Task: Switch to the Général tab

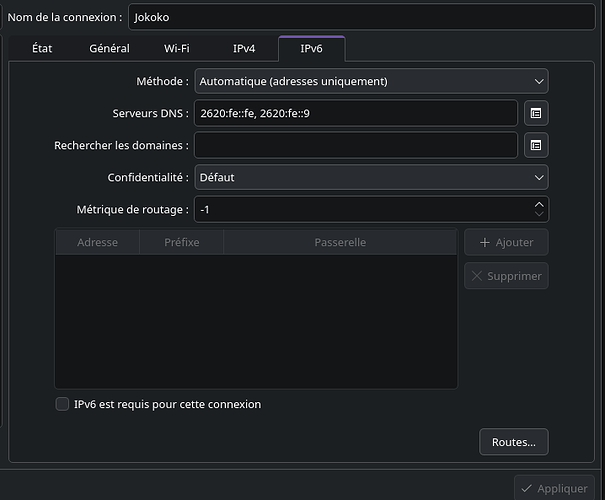Action: [110, 49]
